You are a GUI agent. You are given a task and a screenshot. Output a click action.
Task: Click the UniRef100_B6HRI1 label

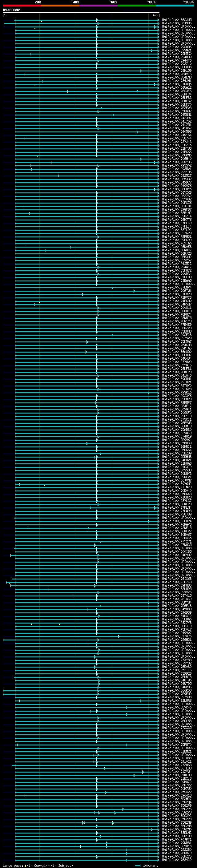pyautogui.click(x=177, y=447)
